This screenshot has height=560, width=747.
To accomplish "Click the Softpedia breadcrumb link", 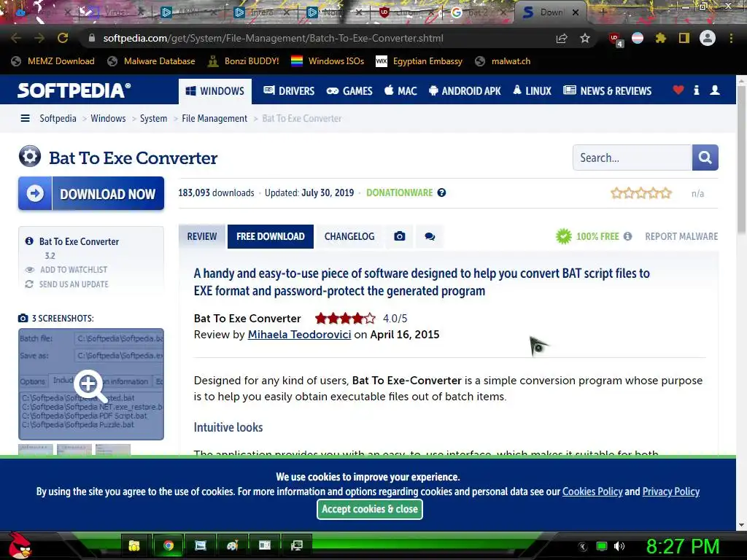I will [58, 119].
